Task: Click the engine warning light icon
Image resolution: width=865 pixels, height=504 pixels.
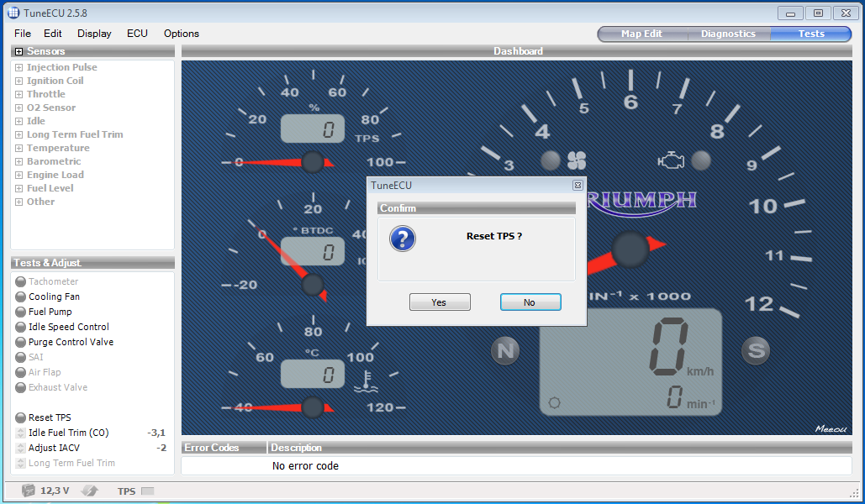Action: [x=671, y=160]
